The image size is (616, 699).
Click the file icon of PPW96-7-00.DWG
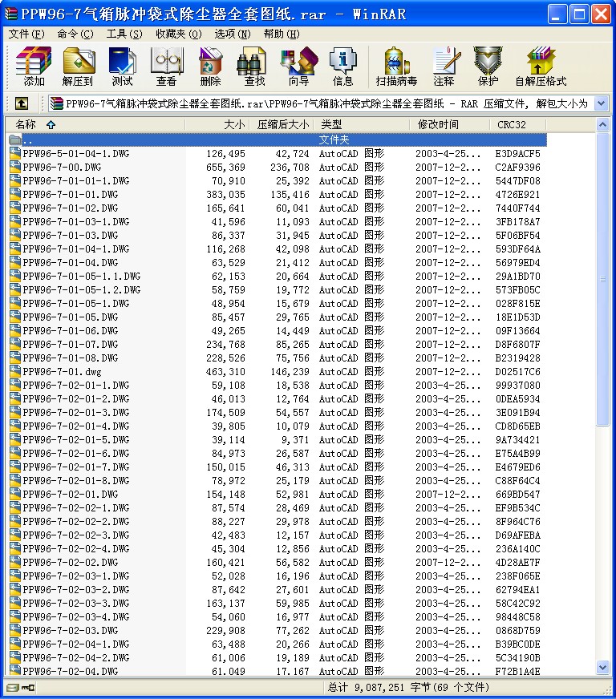click(15, 168)
